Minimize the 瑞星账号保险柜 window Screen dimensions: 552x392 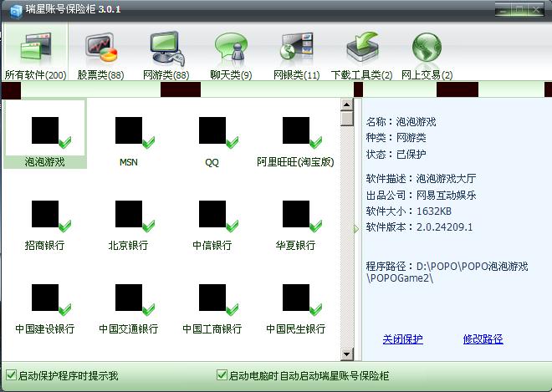(503, 9)
